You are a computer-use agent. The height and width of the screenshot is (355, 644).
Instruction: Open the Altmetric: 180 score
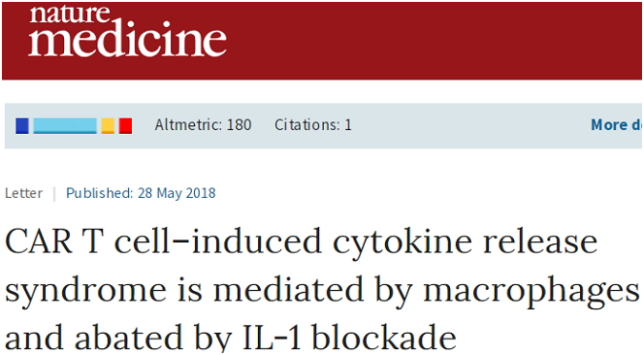[203, 125]
